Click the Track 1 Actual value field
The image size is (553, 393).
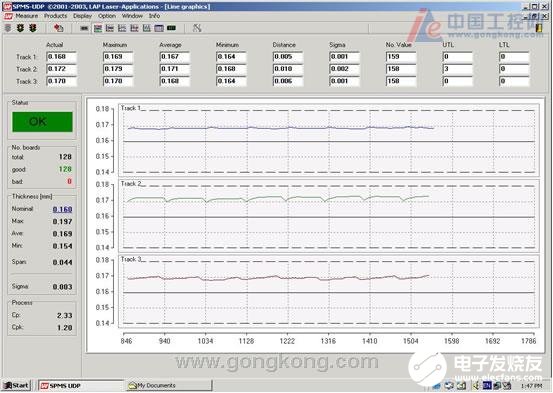point(61,57)
